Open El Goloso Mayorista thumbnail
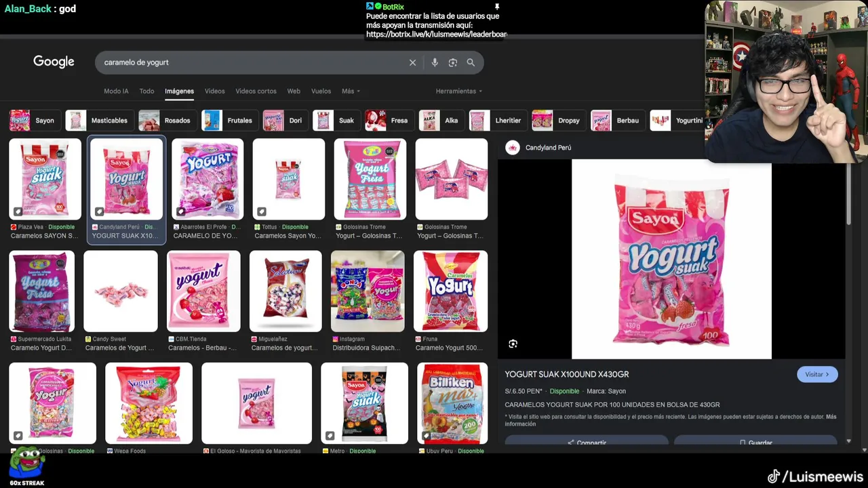This screenshot has height=488, width=868. pos(256,403)
